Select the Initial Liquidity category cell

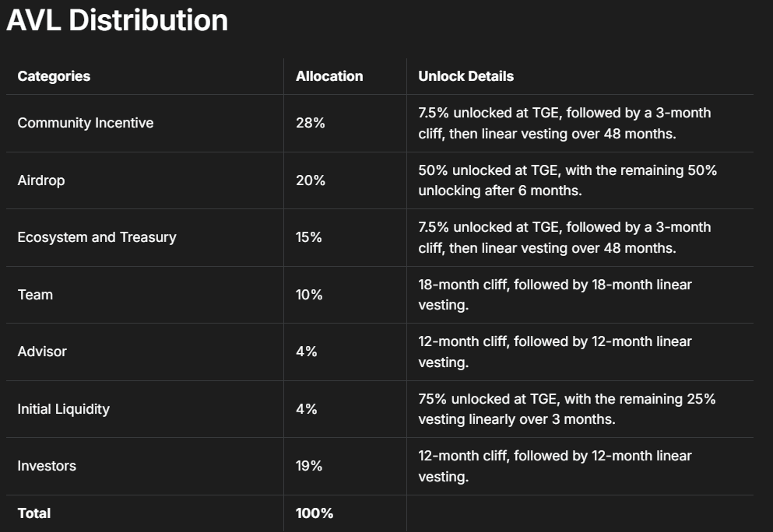63,409
